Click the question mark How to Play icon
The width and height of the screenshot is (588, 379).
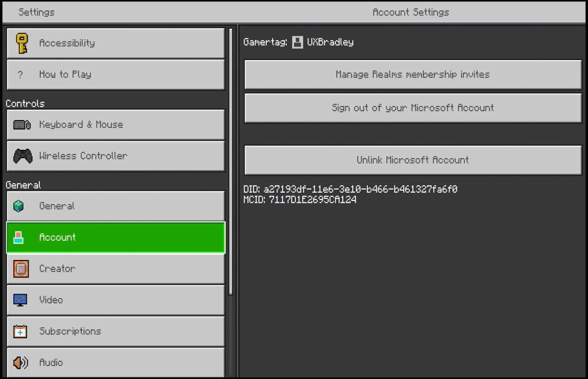click(20, 75)
